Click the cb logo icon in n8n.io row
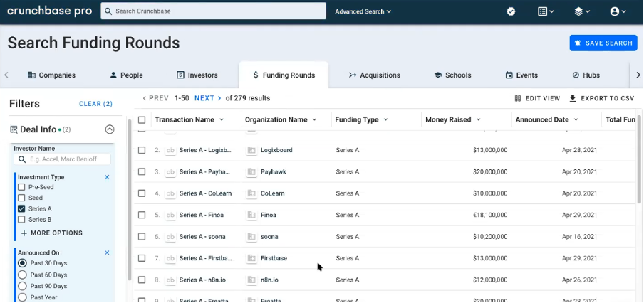The width and height of the screenshot is (644, 303). tap(170, 280)
